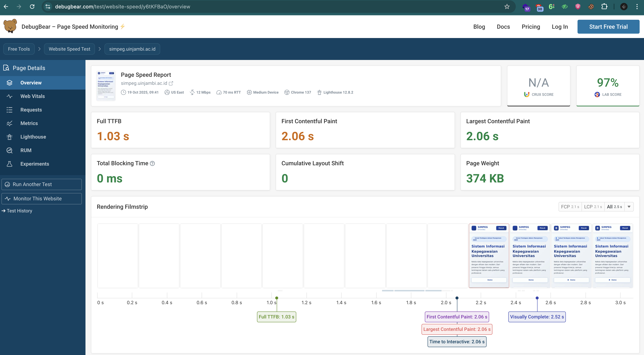644x355 pixels.
Task: Click Run Another Test button
Action: coord(41,184)
